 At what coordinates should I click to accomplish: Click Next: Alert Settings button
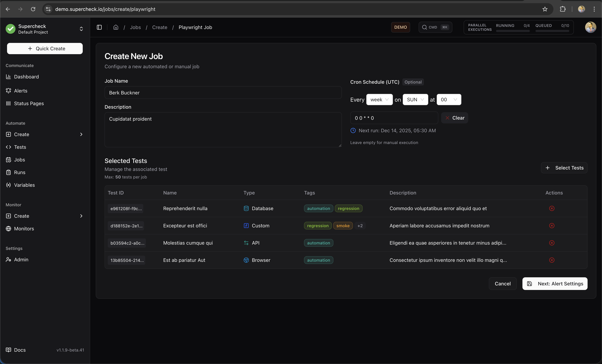coord(555,284)
